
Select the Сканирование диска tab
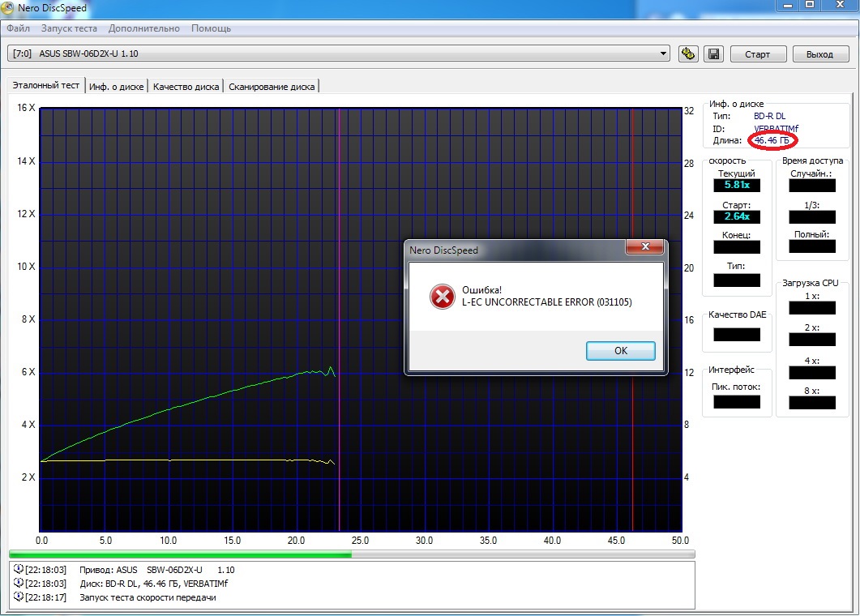pos(272,87)
